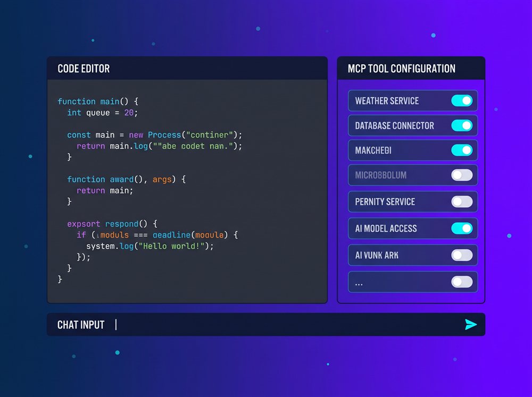Click the Code Editor panel title
Image resolution: width=532 pixels, height=397 pixels.
pos(84,69)
